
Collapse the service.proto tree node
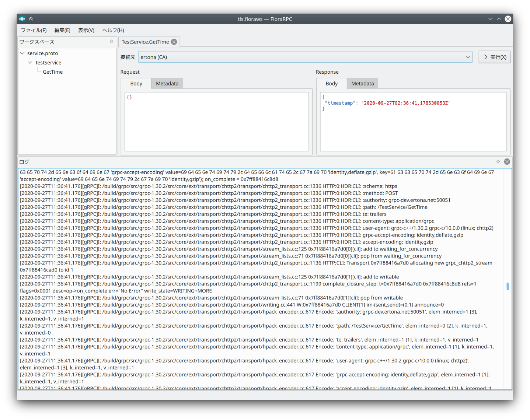[22, 53]
